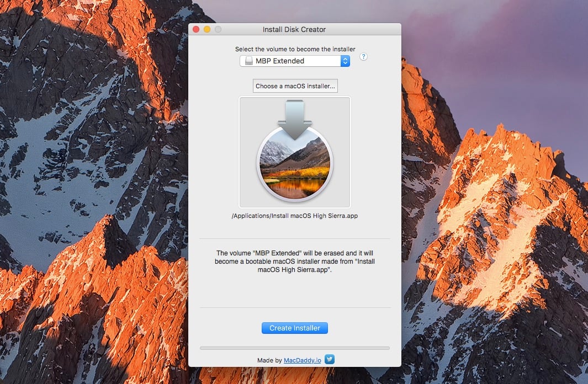Click the 'will be erased' warning text
This screenshot has height=384, width=588.
[295, 261]
